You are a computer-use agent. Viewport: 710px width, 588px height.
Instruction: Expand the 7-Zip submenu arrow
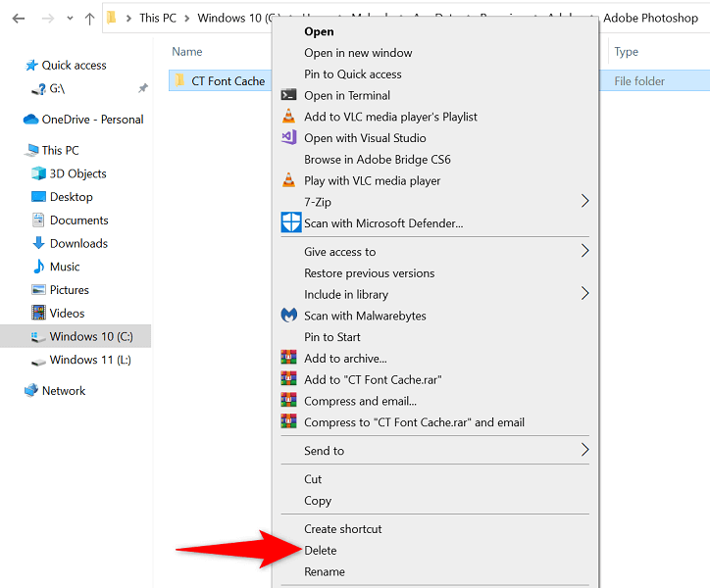(584, 201)
